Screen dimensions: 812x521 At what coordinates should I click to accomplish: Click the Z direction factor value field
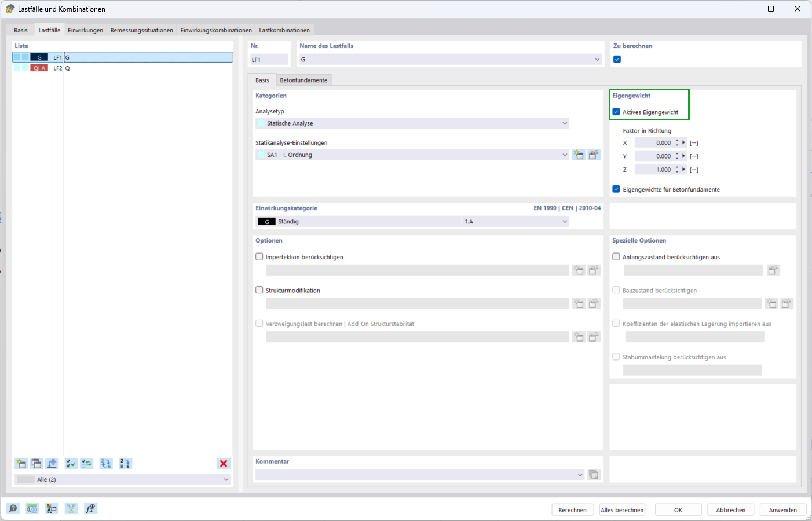654,169
